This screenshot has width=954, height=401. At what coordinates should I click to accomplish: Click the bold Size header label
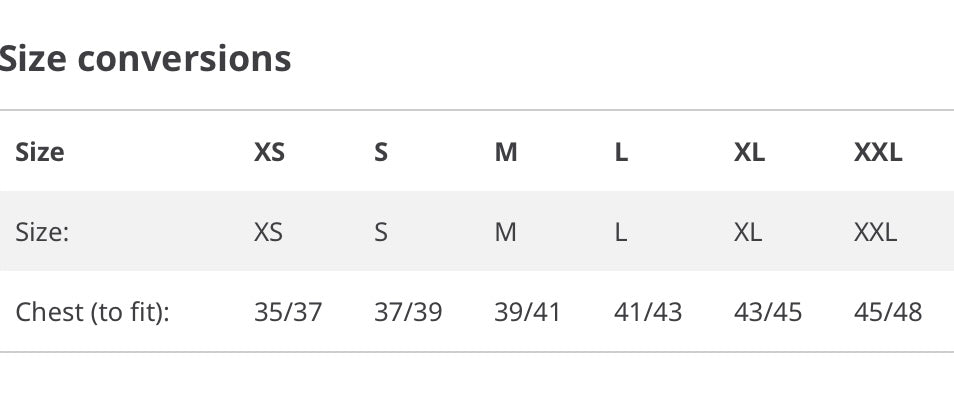coord(40,153)
